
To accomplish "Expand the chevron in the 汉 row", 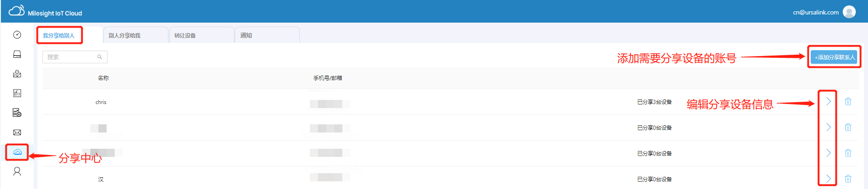I will click(828, 179).
